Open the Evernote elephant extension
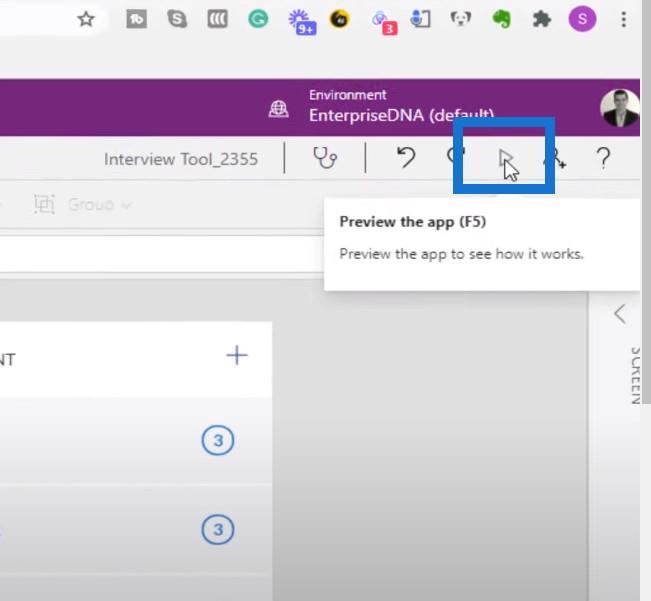This screenshot has height=601, width=651. click(501, 19)
